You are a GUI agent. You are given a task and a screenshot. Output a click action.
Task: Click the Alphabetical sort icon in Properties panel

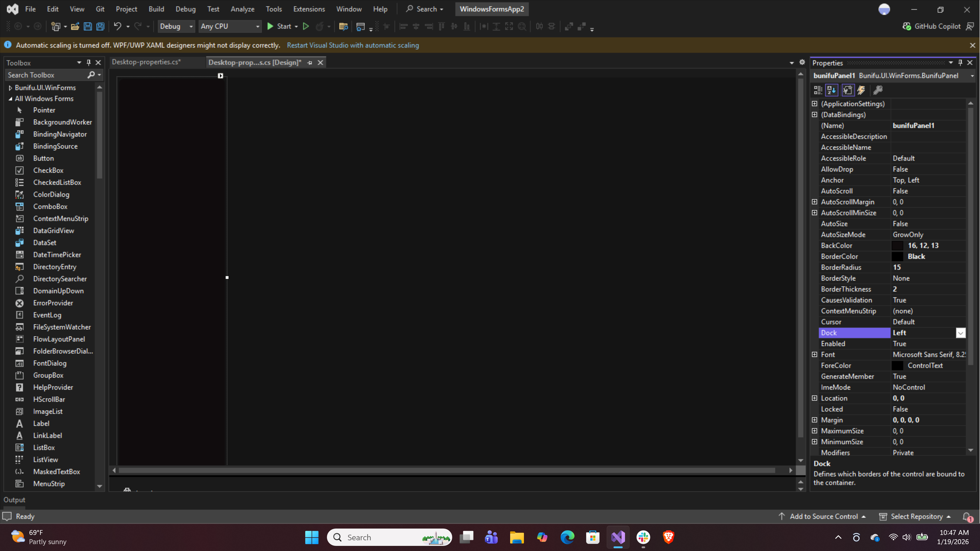click(x=832, y=90)
